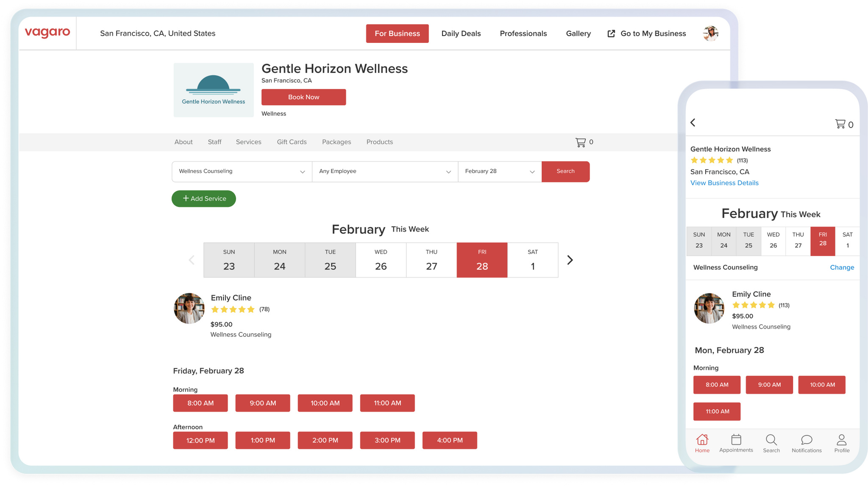Tap View Business Details link
This screenshot has height=486, width=868.
(724, 183)
